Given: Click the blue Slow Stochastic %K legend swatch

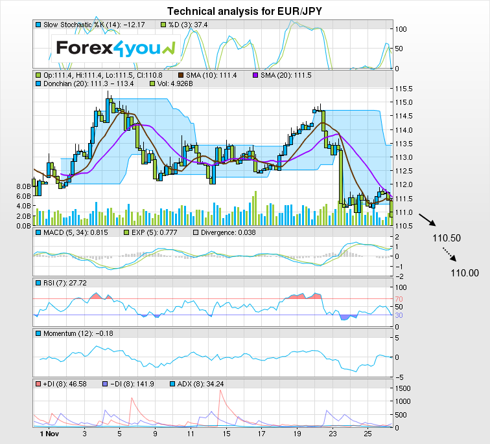Looking at the screenshot, I should (38, 25).
